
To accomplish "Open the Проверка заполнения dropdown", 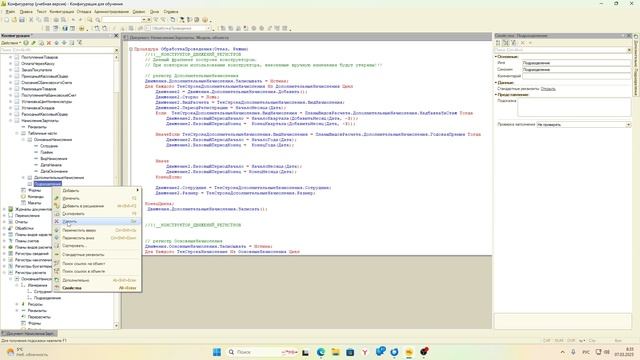I will 628,124.
